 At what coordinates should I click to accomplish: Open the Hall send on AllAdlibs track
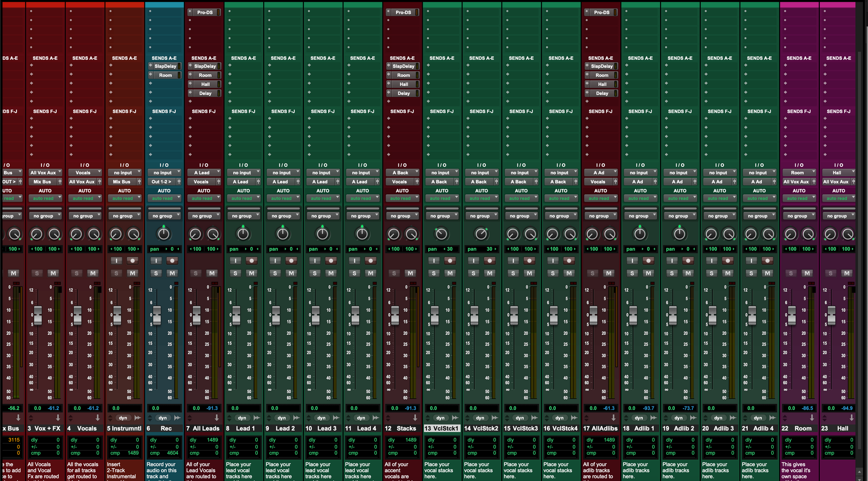[x=601, y=84]
